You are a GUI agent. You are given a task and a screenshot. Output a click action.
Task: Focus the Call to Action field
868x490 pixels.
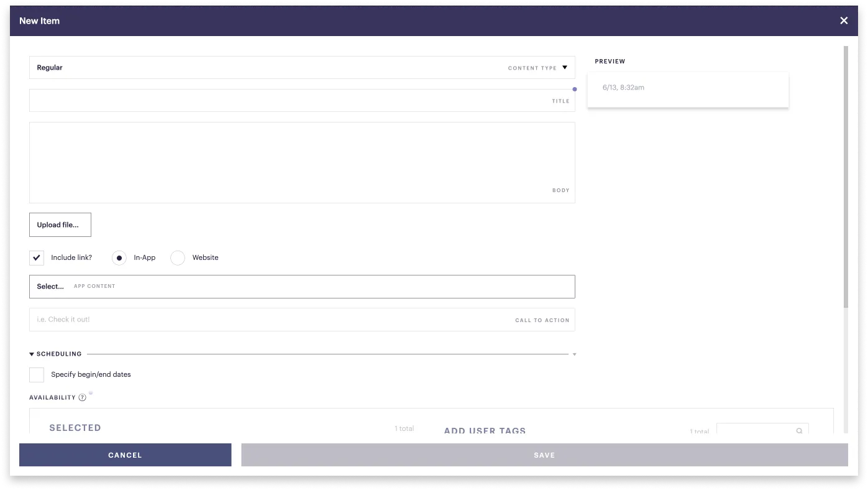(x=302, y=320)
